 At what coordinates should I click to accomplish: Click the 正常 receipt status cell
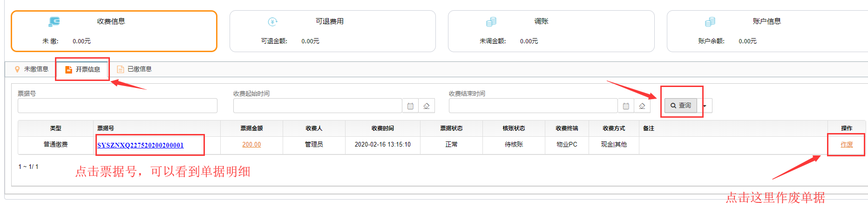coord(451,145)
